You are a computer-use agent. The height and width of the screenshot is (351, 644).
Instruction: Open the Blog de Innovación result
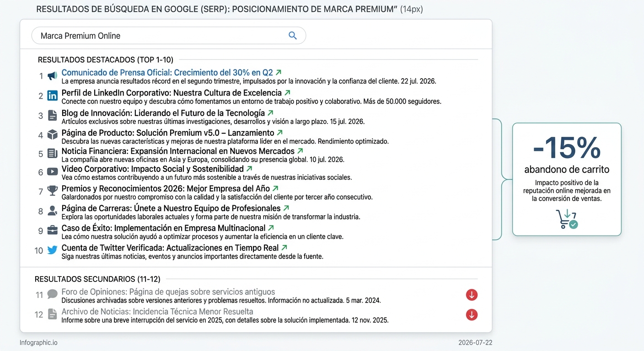coord(163,113)
